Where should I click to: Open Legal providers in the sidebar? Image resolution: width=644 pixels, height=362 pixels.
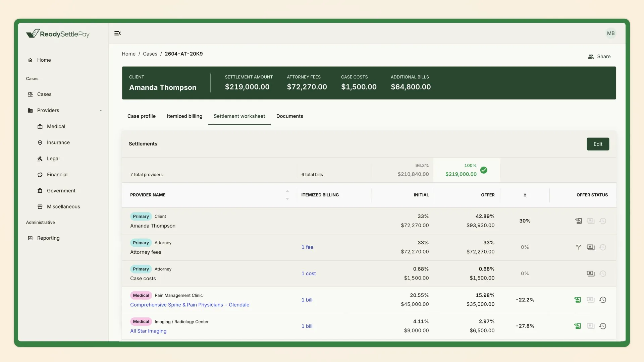[x=53, y=159]
